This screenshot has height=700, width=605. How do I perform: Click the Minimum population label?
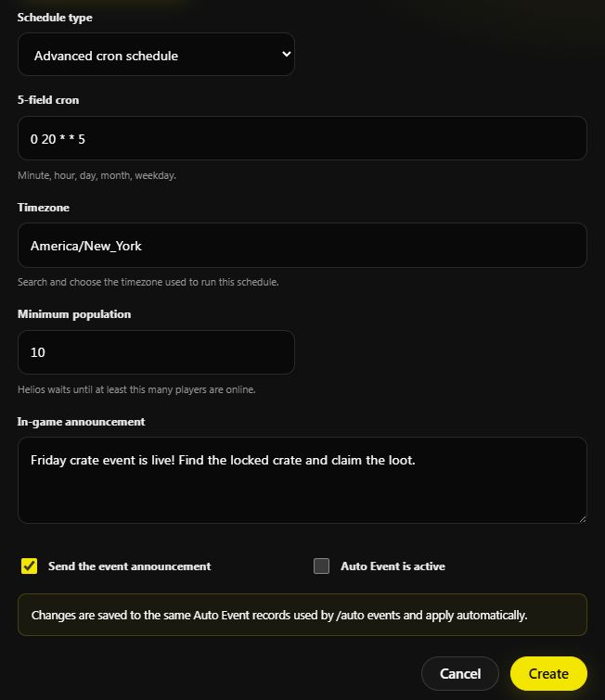coord(74,314)
